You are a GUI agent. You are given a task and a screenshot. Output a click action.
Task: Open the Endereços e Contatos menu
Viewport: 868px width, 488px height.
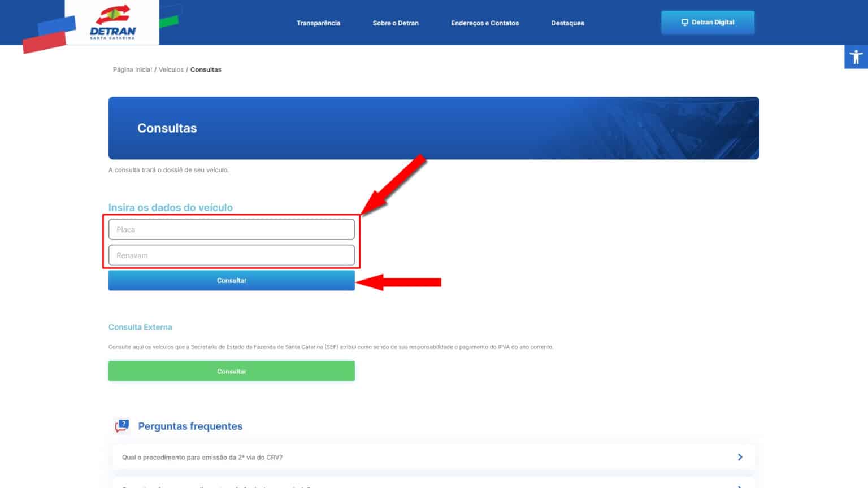coord(485,23)
